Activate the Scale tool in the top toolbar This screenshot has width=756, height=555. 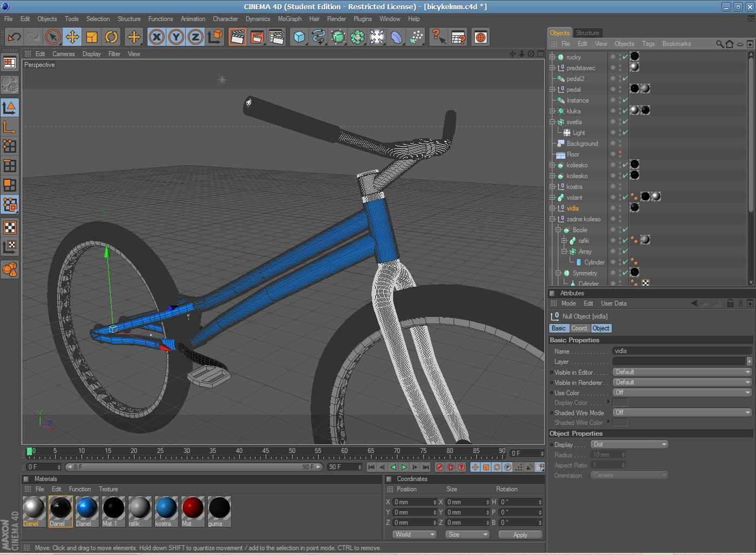[x=92, y=37]
